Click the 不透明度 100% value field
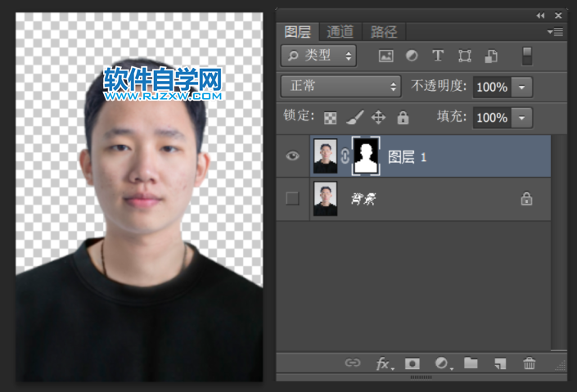The width and height of the screenshot is (577, 392). (x=492, y=88)
